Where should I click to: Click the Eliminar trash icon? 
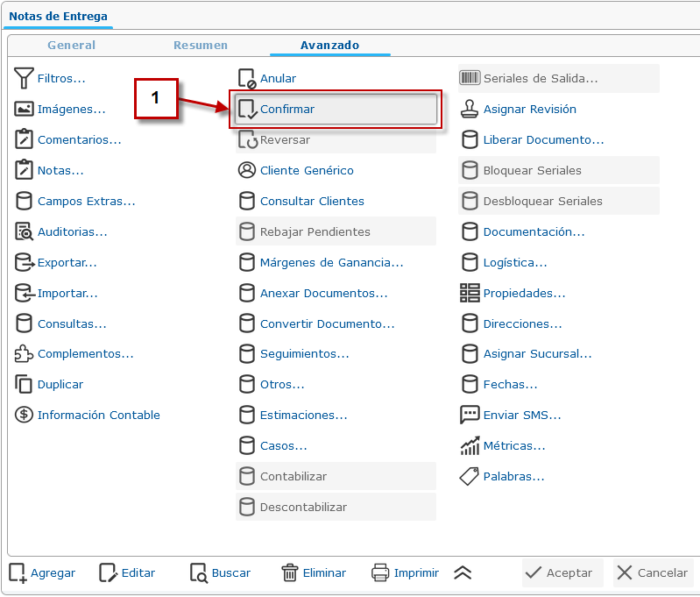[x=290, y=573]
